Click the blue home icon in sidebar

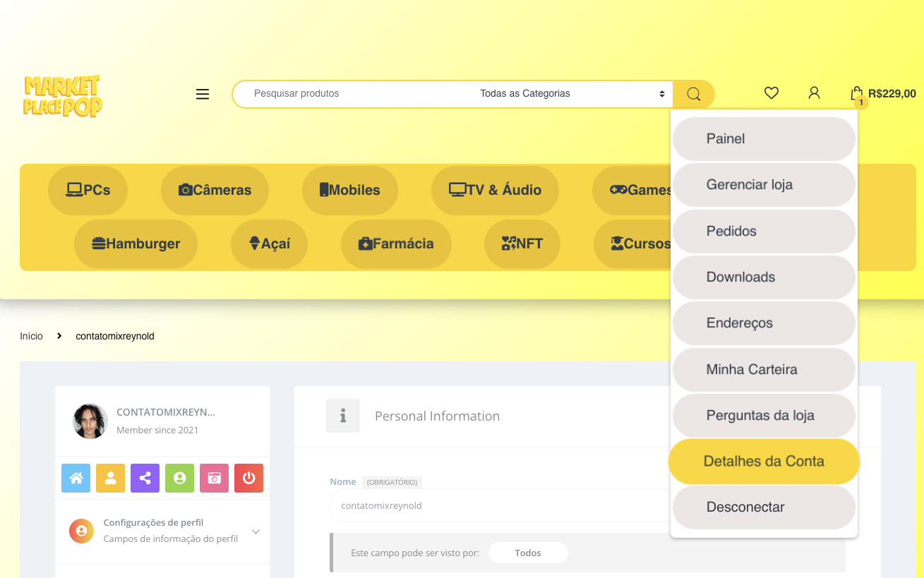[x=76, y=478]
